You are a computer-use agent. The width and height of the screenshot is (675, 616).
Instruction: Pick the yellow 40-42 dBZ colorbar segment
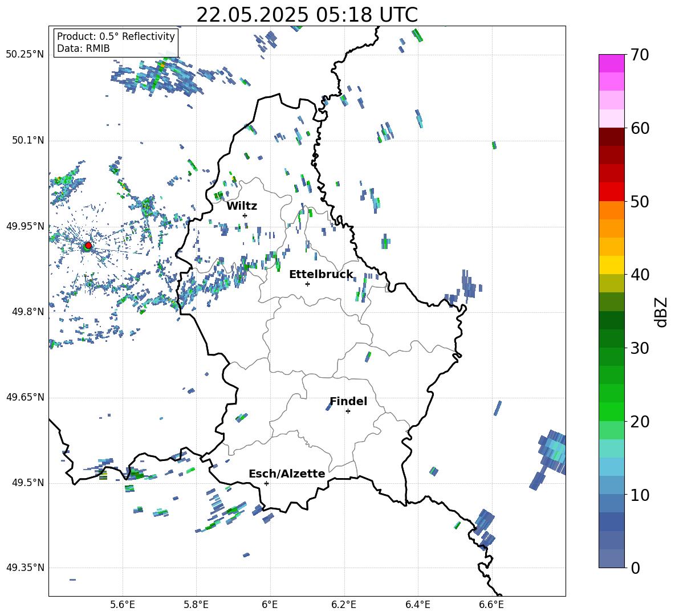tap(612, 265)
